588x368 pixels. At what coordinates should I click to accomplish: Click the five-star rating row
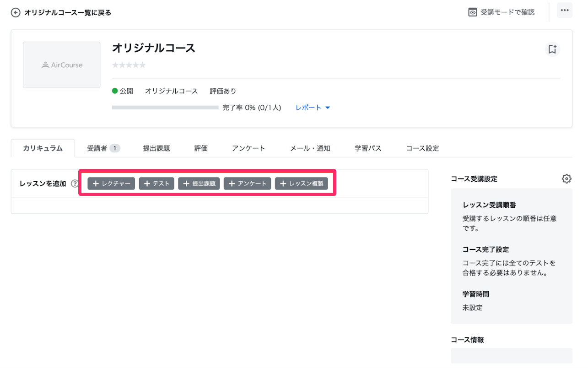[x=129, y=65]
